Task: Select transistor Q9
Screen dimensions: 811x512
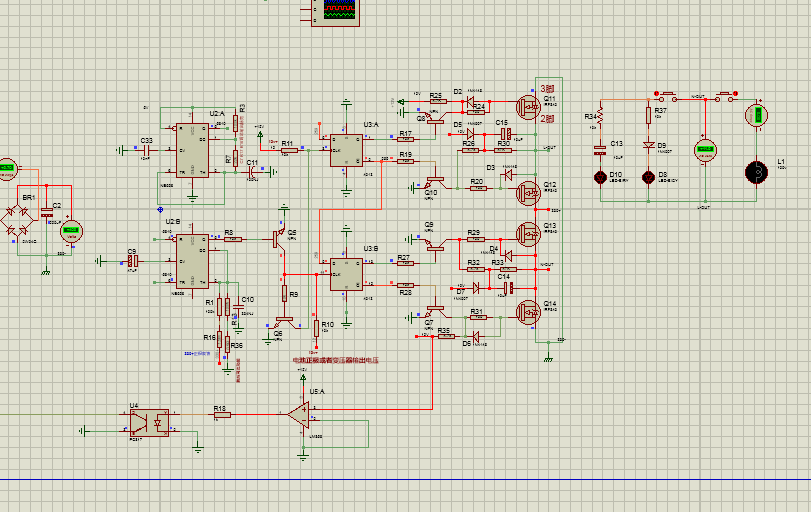Action: pos(435,245)
